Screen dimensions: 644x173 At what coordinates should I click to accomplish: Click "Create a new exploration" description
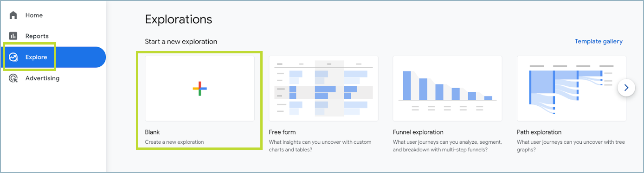click(174, 142)
